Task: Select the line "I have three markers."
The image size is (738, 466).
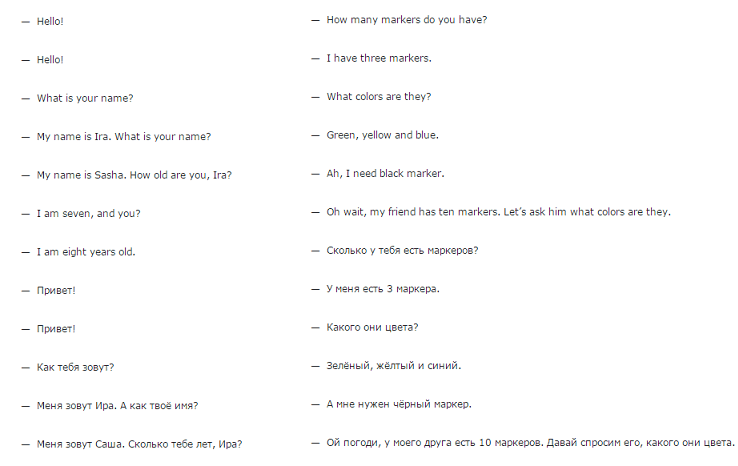Action: click(x=379, y=58)
